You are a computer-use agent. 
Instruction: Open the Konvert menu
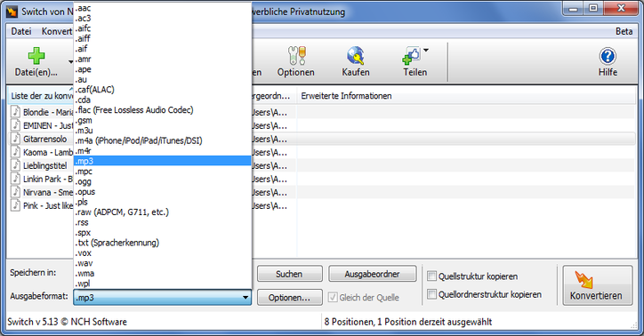(x=57, y=31)
